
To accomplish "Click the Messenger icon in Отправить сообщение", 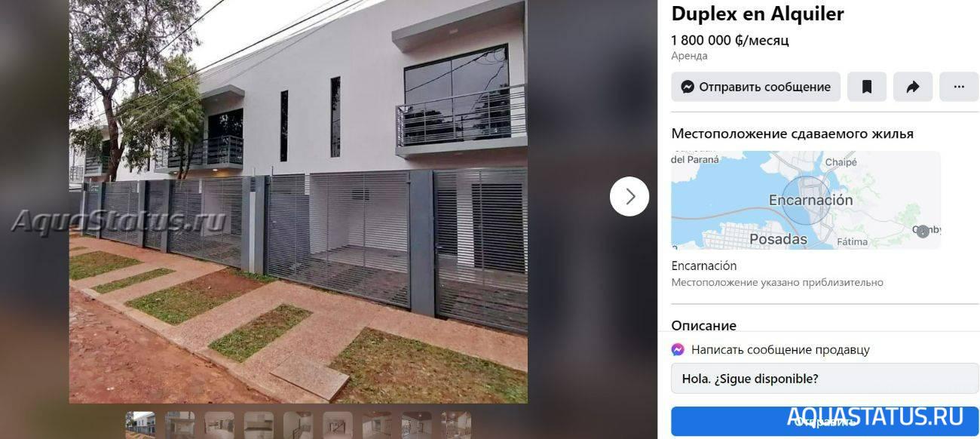I will 688,87.
